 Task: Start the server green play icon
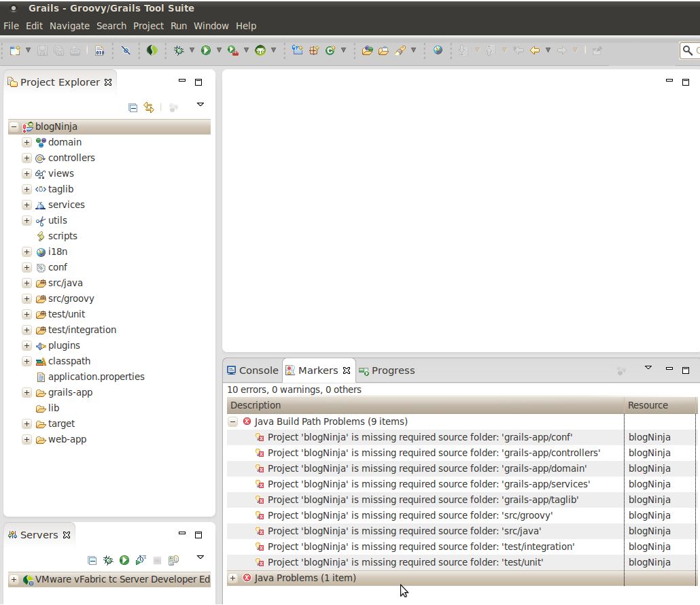click(x=124, y=560)
